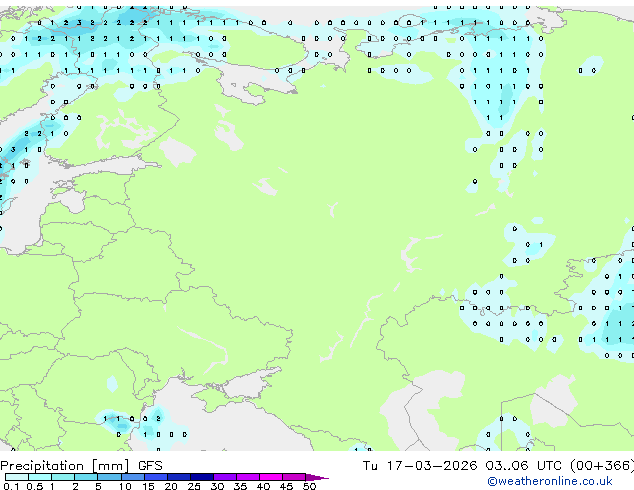The height and width of the screenshot is (490, 634).
Task: Click the "GFS" model label
Action: point(150,466)
